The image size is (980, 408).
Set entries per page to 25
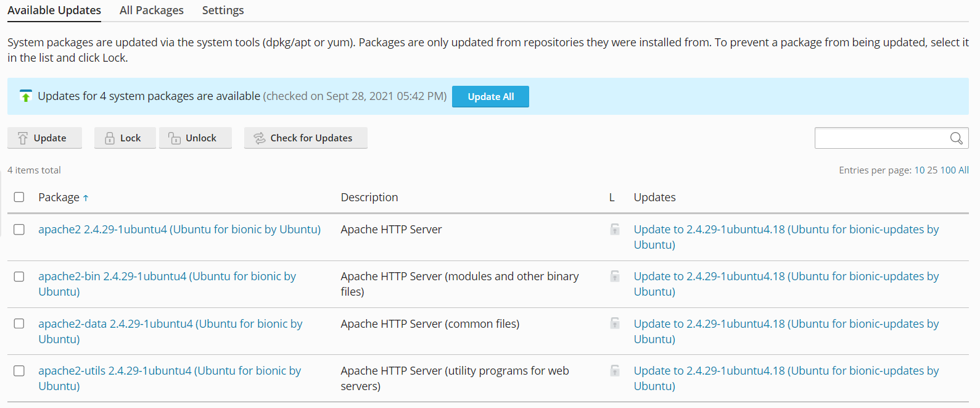tap(932, 170)
